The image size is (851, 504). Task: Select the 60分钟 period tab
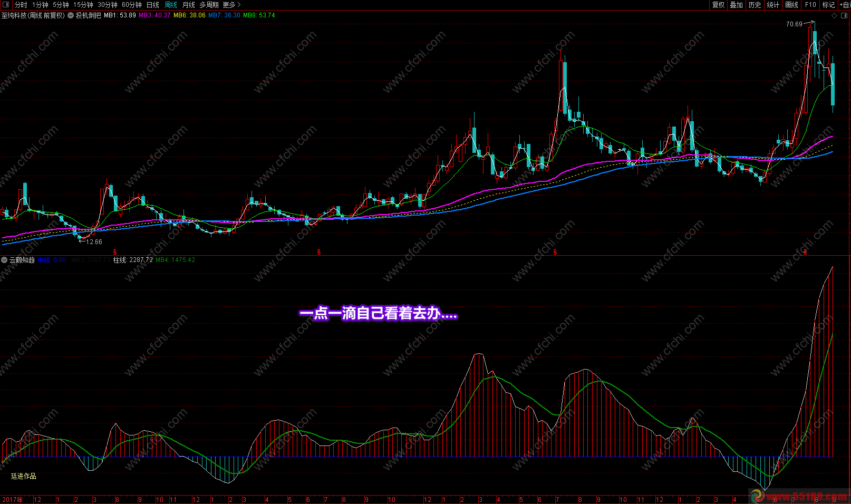click(132, 5)
